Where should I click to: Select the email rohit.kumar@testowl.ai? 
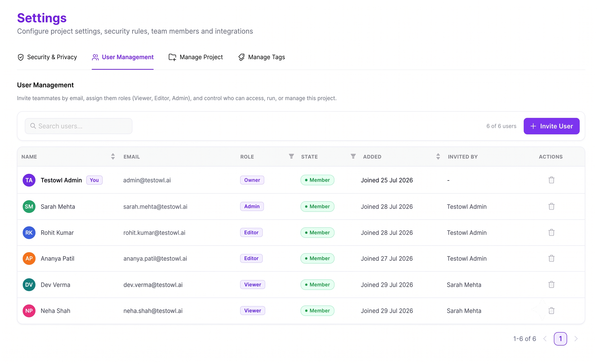click(x=154, y=233)
